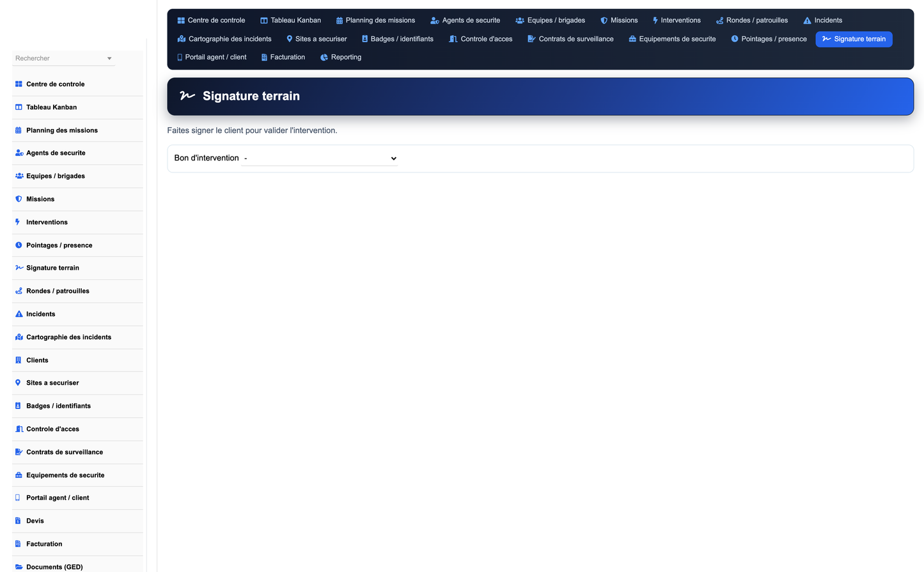This screenshot has width=924, height=572.
Task: Open the Bon d'intervention dropdown
Action: point(320,158)
